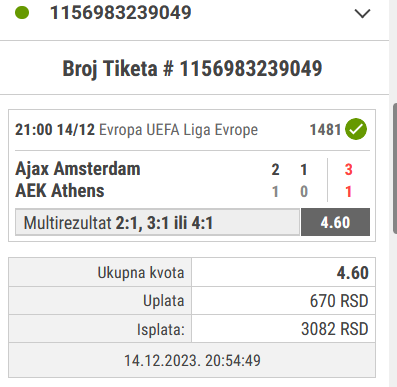Click the timestamp 14.12.2023. 20:54:49
Image resolution: width=397 pixels, height=387 pixels.
192,361
